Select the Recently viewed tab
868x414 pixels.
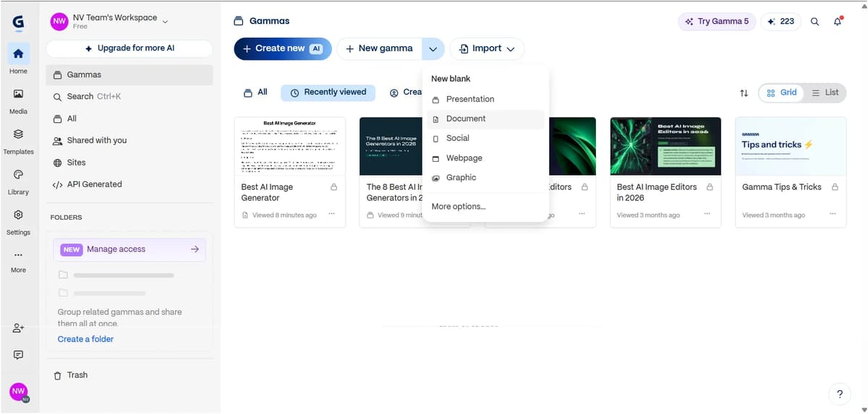click(328, 92)
